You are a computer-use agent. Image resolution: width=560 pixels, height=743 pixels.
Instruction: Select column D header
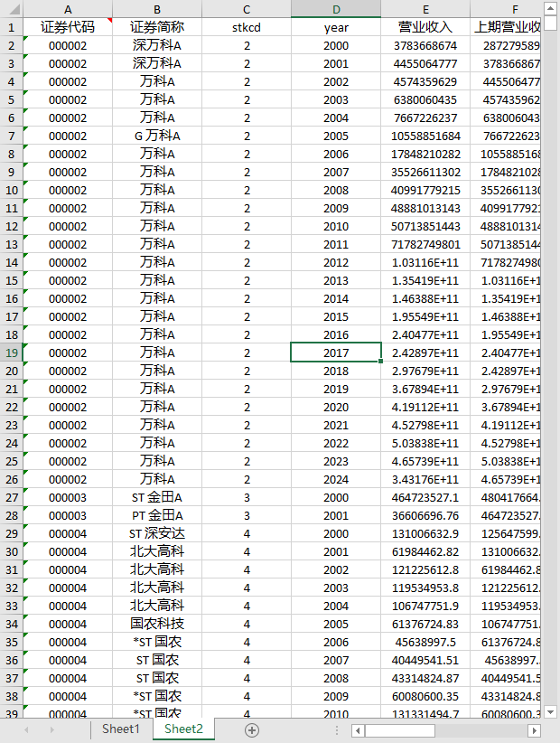[x=336, y=9]
